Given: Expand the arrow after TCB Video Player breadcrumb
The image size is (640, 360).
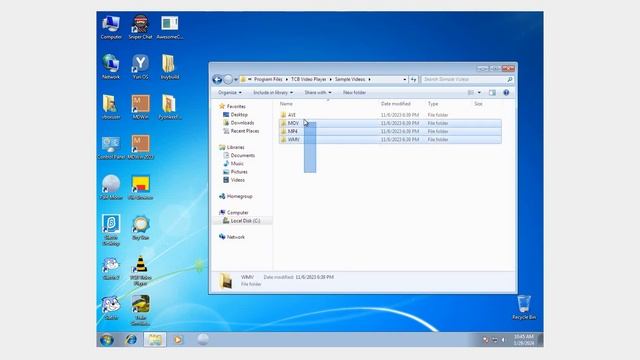Looking at the screenshot, I should click(x=331, y=80).
